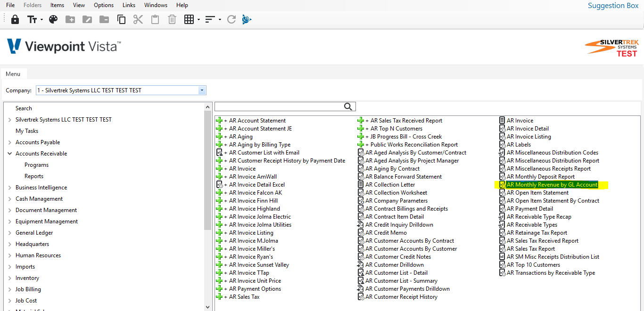Click the cut scissors toolbar icon

[138, 19]
